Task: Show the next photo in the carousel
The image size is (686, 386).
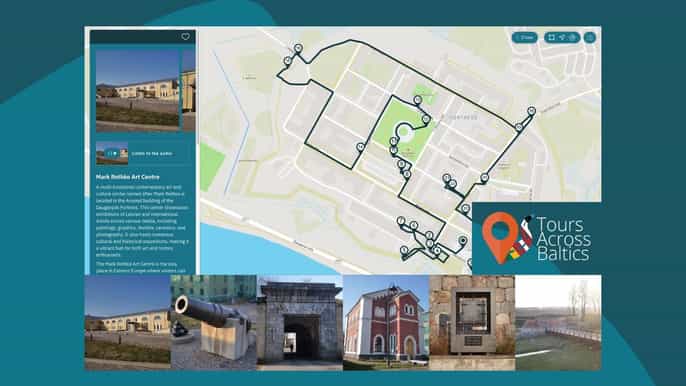Action: (189, 91)
